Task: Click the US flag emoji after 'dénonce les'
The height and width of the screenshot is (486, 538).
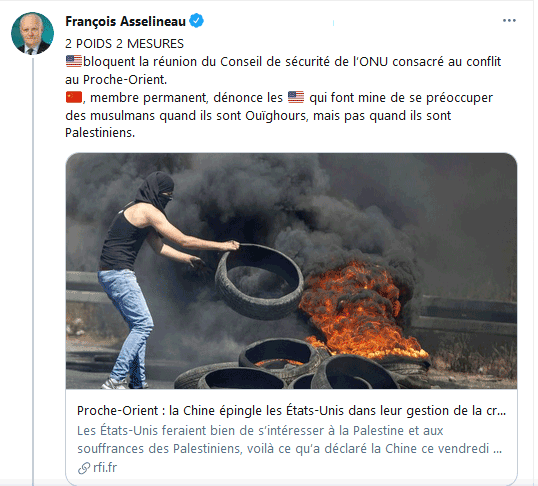Action: click(296, 97)
